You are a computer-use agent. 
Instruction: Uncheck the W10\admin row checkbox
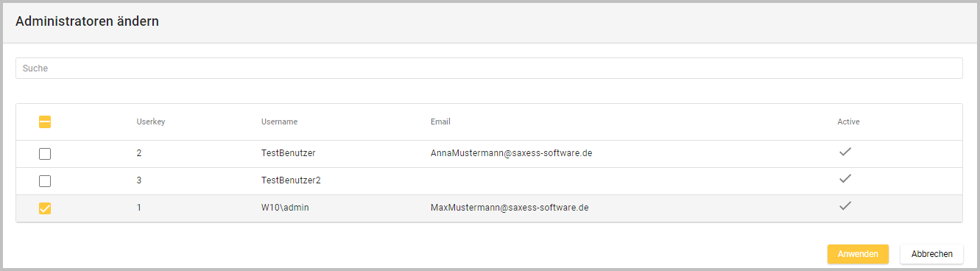point(45,208)
